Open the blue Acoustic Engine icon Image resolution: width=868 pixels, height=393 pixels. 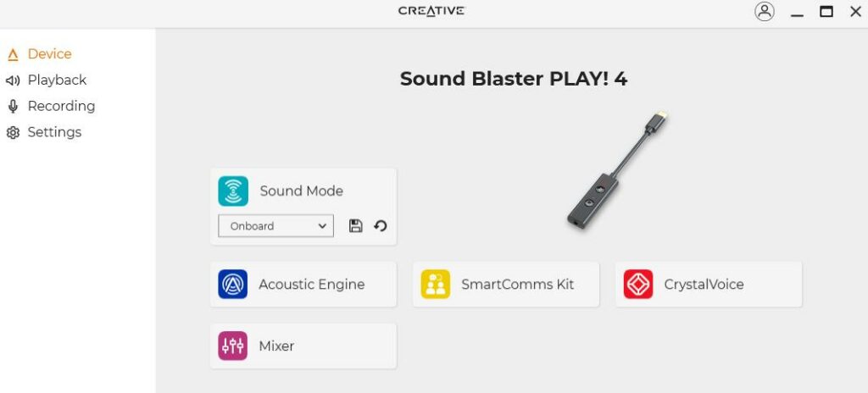(233, 284)
